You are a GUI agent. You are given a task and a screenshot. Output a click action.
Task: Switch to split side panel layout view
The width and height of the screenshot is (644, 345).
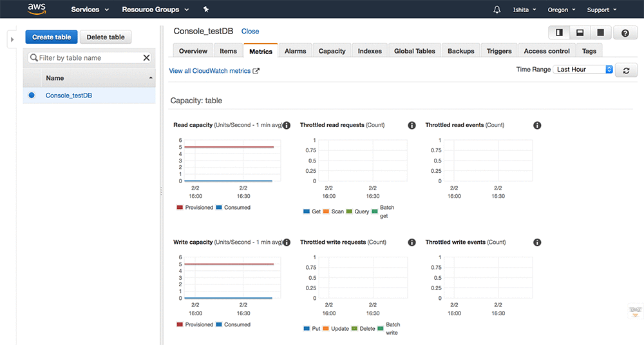click(x=559, y=33)
